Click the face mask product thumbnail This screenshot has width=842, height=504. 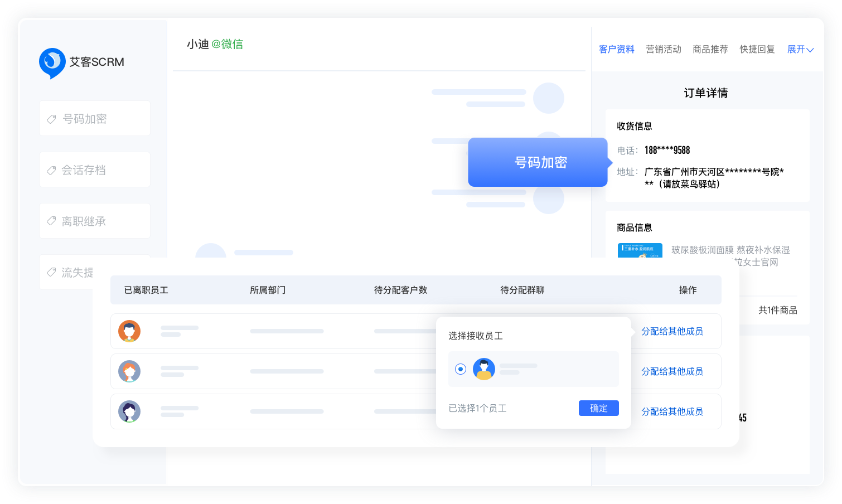tap(640, 250)
